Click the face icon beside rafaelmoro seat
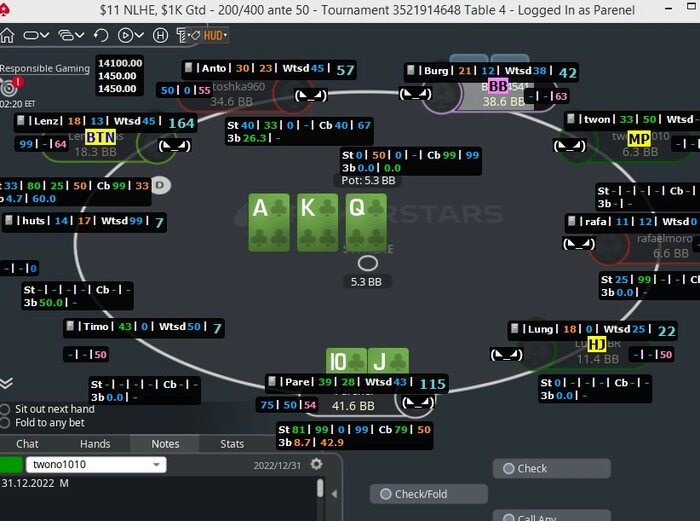The height and width of the screenshot is (521, 700). pyautogui.click(x=579, y=244)
